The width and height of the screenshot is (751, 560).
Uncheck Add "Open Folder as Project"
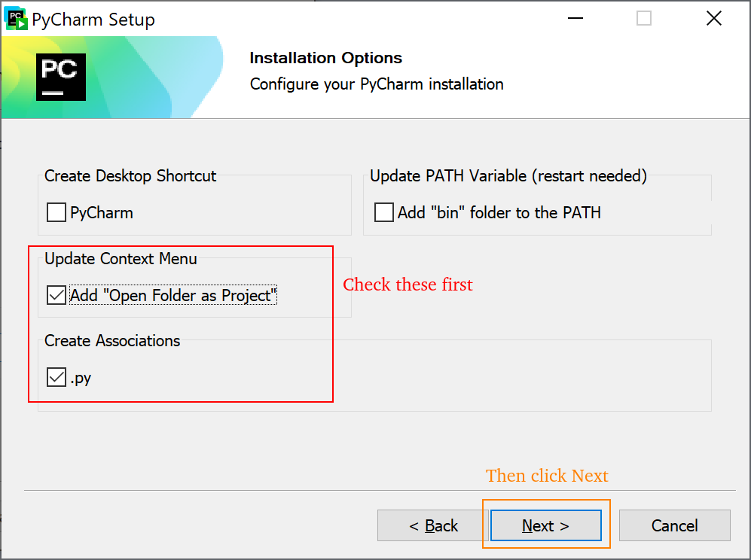click(56, 296)
